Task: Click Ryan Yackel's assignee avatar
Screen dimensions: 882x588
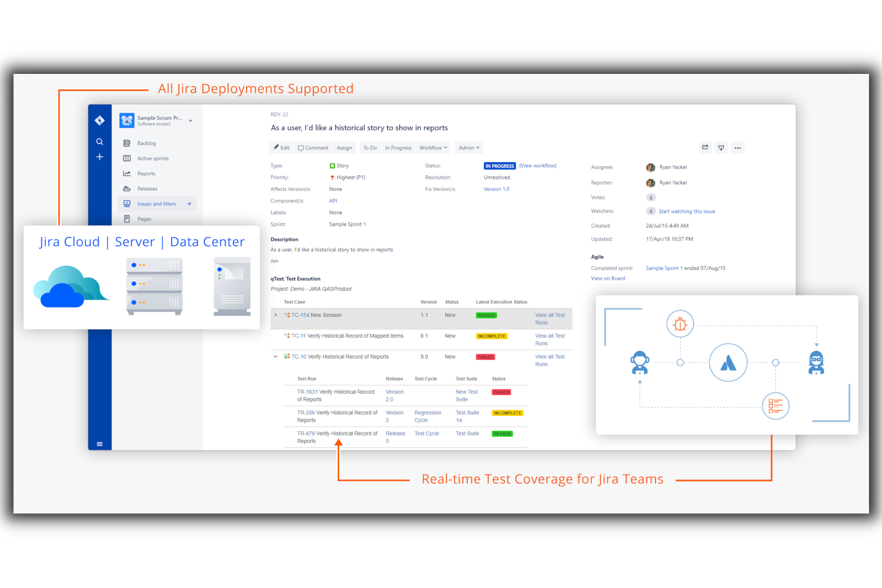Action: 651,167
